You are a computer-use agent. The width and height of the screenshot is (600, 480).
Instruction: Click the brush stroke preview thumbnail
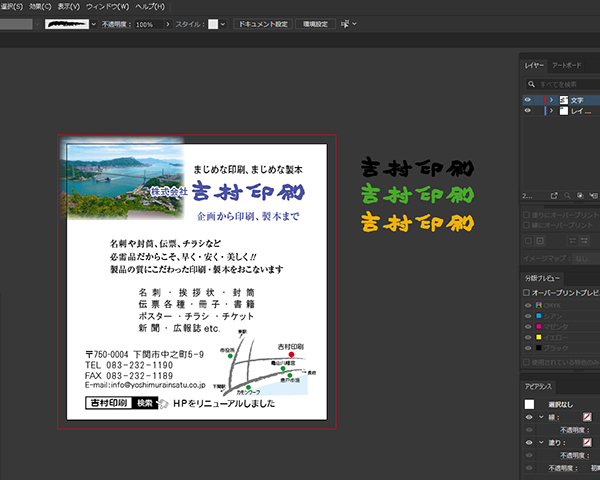click(67, 24)
